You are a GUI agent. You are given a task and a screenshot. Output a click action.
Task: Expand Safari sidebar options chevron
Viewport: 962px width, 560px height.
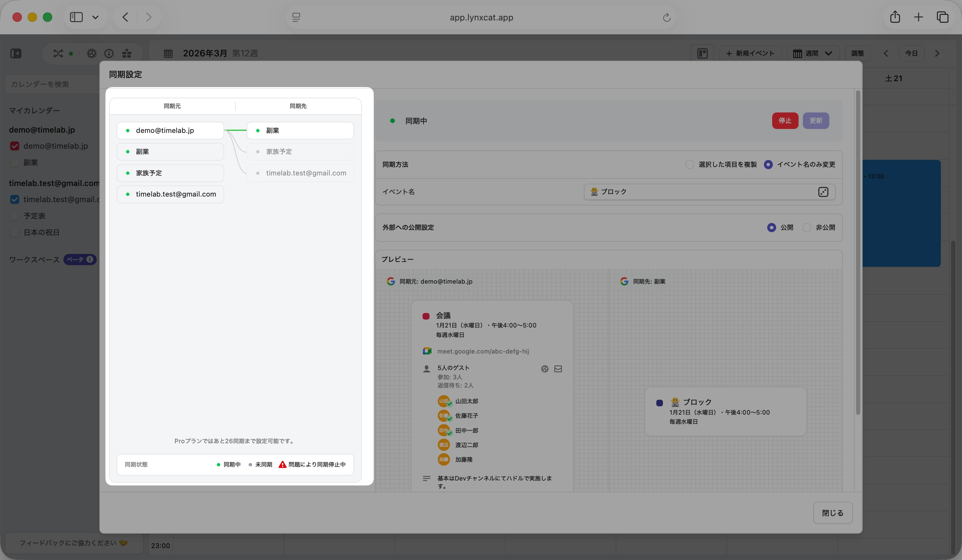coord(95,17)
